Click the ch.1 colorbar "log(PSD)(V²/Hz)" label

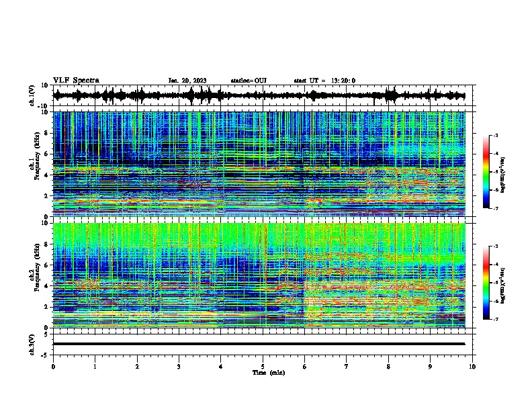[x=502, y=175]
